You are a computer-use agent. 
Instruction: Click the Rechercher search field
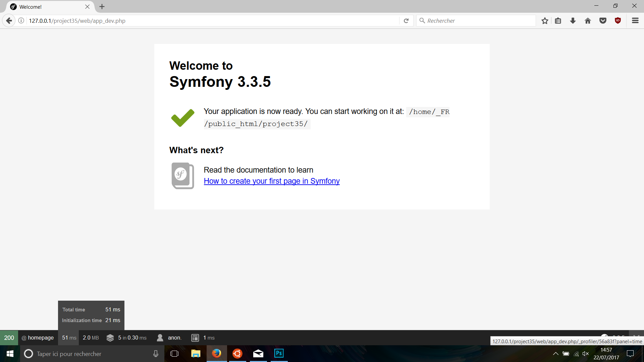[x=476, y=21]
